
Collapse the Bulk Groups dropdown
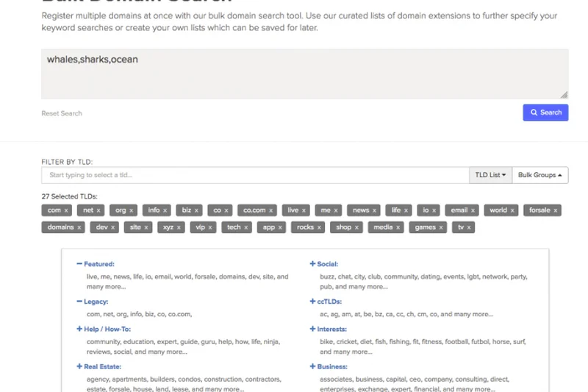(x=540, y=175)
